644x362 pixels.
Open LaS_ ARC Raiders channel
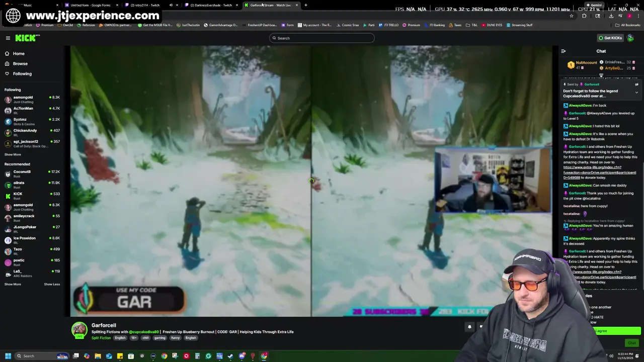pos(31,274)
